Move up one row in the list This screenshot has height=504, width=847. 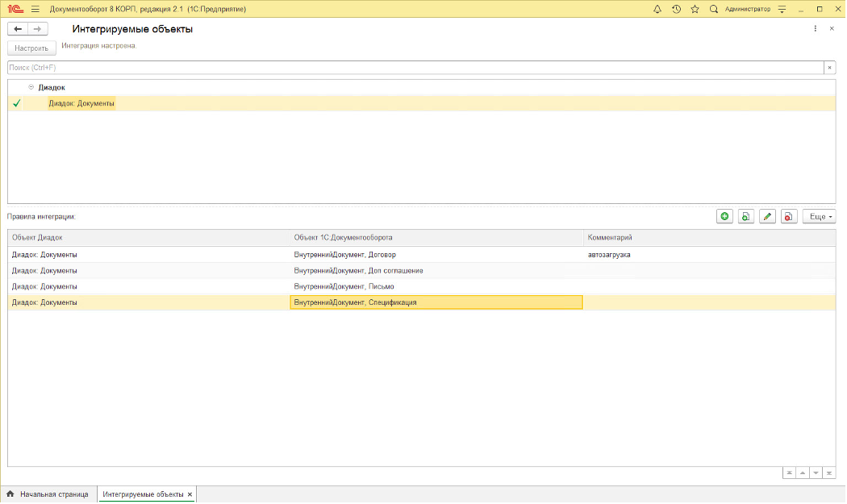point(803,473)
